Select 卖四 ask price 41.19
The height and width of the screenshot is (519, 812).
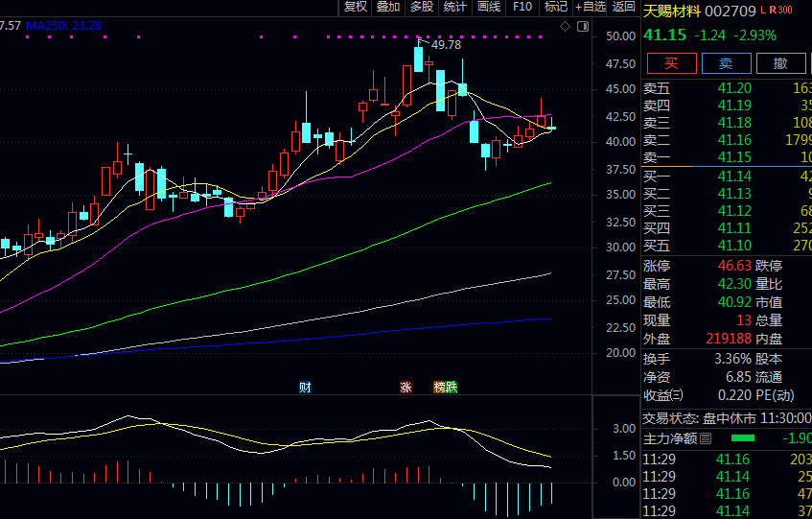(x=734, y=106)
